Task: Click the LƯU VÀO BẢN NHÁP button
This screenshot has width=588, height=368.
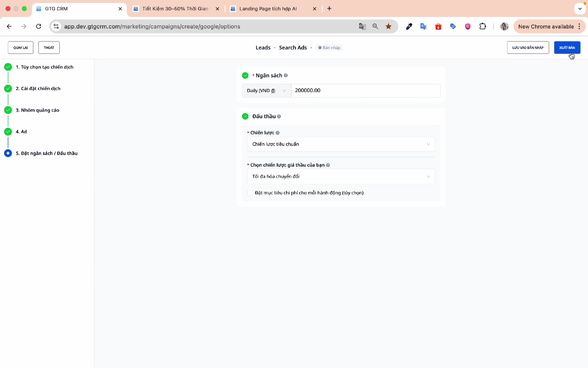Action: tap(528, 48)
